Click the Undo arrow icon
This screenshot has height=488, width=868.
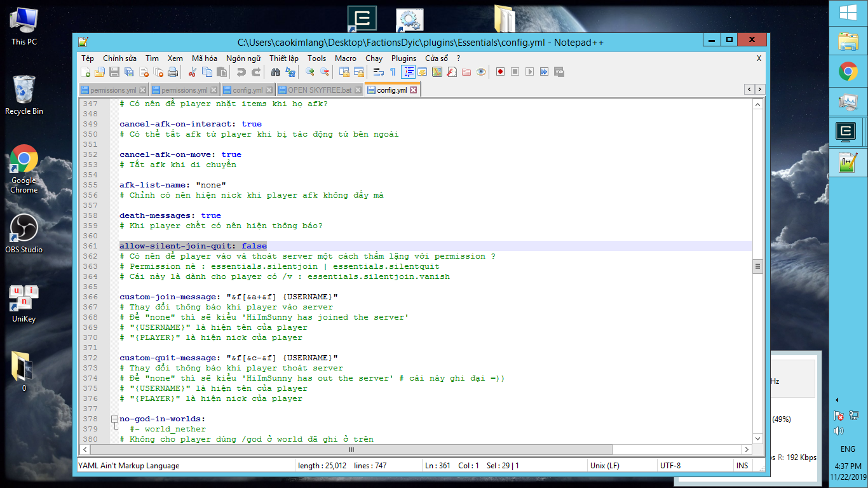[x=241, y=72]
